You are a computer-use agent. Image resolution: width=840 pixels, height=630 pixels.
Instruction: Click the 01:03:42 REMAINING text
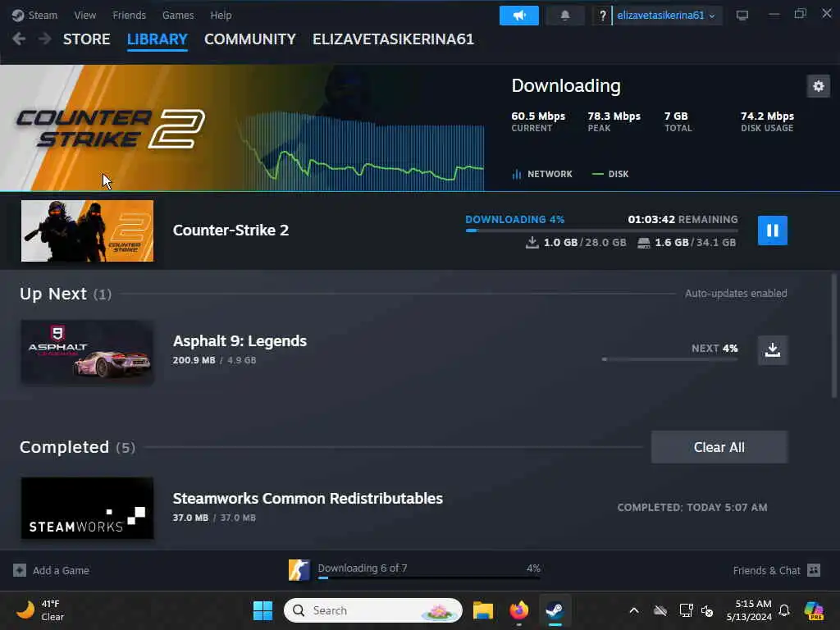(682, 219)
